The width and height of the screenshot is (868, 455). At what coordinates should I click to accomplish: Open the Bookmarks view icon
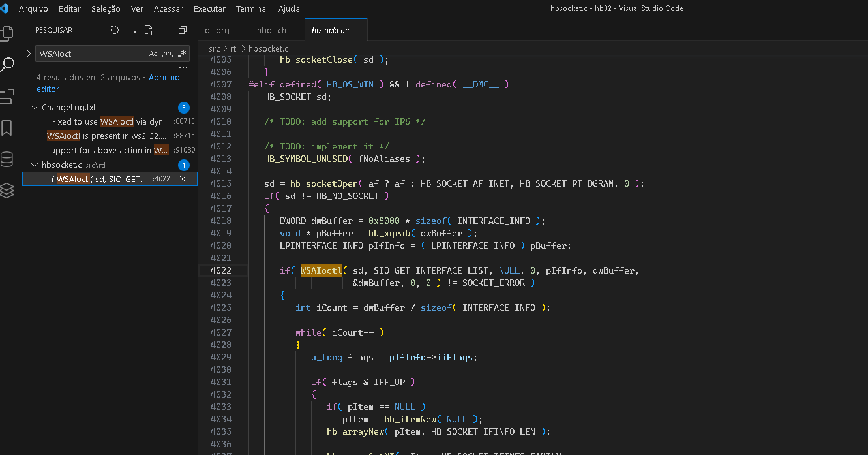pos(7,128)
